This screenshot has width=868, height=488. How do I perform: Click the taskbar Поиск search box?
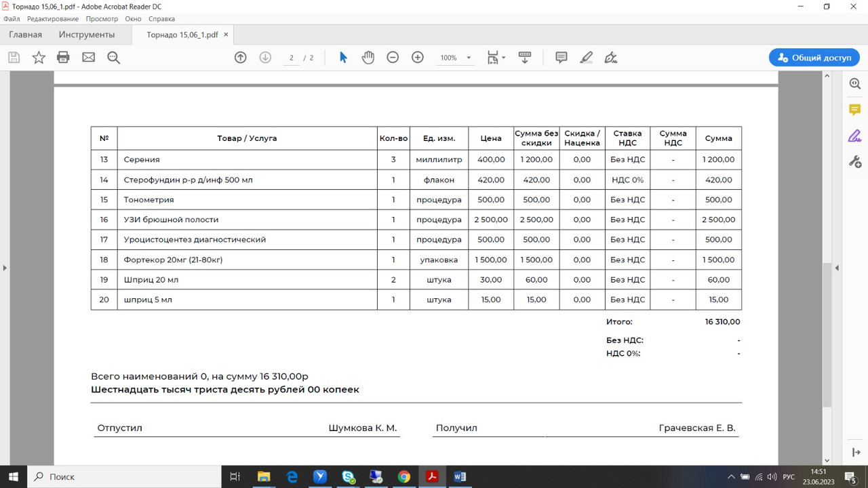124,476
